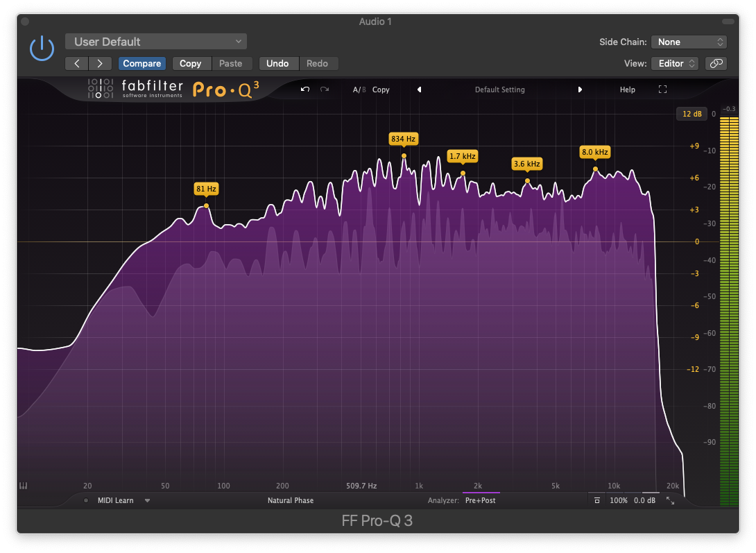Click the resize arrows icon
This screenshot has height=553, width=756.
[x=670, y=500]
